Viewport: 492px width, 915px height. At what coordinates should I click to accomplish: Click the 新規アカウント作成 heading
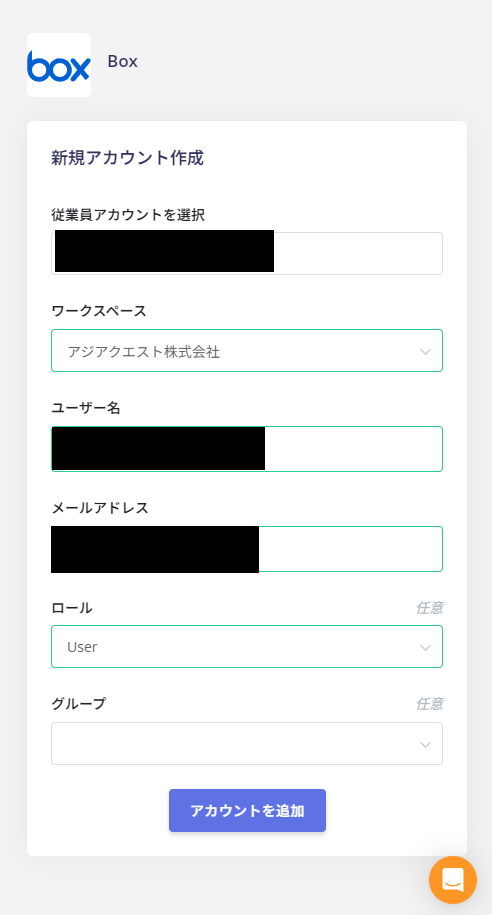pos(127,158)
